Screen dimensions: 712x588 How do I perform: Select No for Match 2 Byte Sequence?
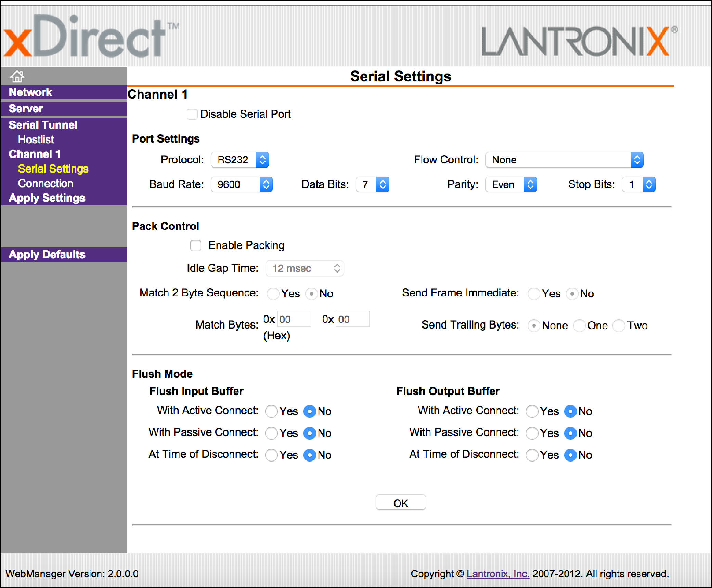tap(311, 294)
